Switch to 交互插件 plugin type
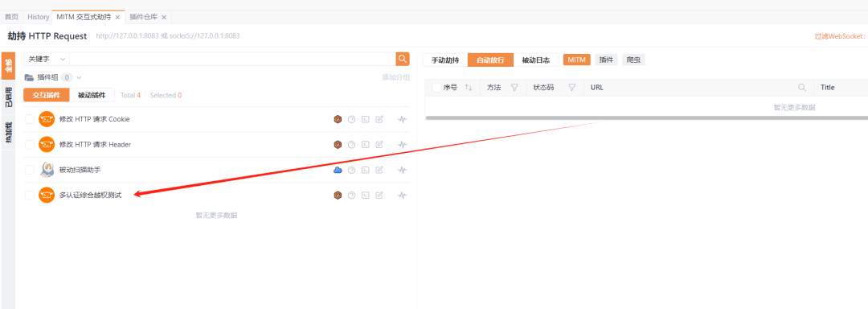Image resolution: width=868 pixels, height=309 pixels. coord(47,95)
